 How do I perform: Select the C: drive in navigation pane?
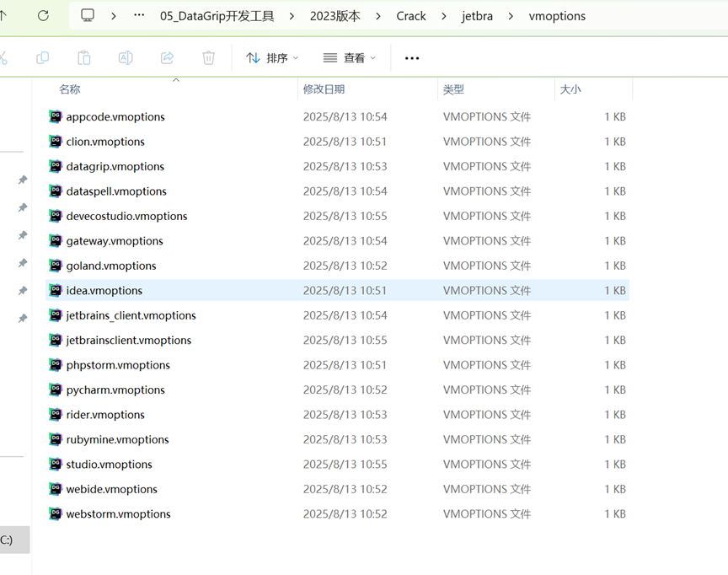pos(14,540)
